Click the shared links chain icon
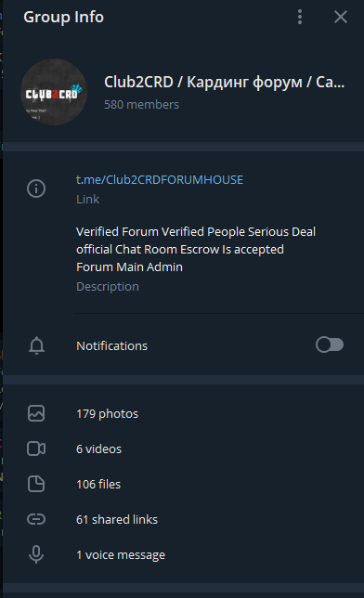The height and width of the screenshot is (598, 364). tap(36, 519)
